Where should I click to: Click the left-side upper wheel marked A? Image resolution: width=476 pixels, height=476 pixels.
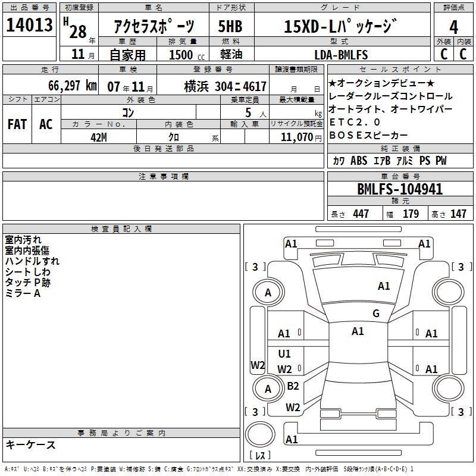click(268, 293)
